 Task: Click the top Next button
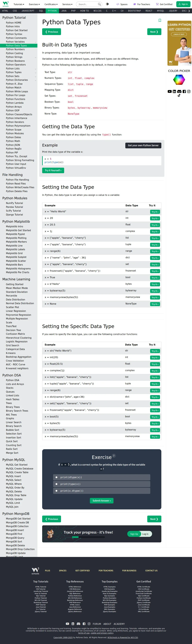coord(154,32)
